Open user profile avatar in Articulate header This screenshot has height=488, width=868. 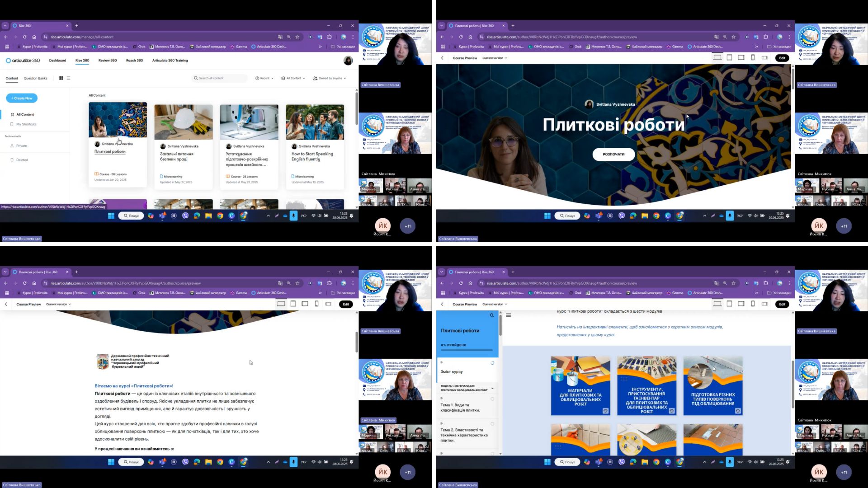[348, 61]
